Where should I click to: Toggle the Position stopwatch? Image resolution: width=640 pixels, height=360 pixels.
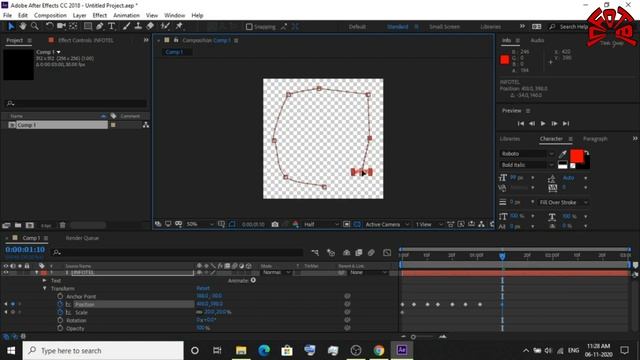pyautogui.click(x=60, y=304)
